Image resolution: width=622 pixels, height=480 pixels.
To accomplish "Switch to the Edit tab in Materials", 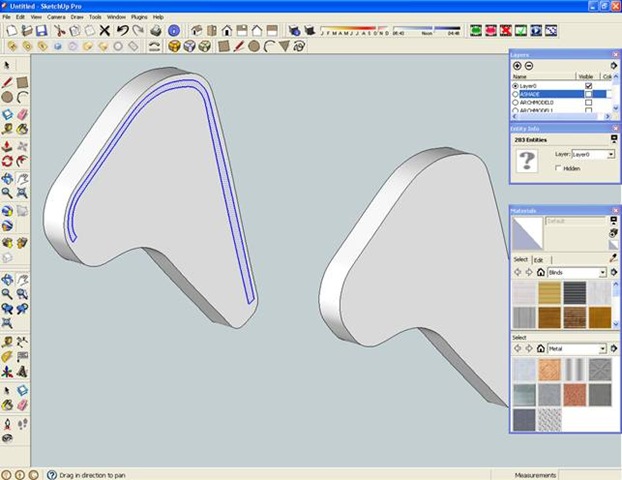I will 538,259.
